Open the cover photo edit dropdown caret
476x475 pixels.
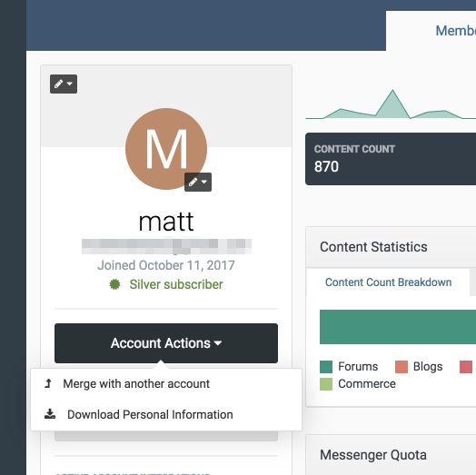(70, 84)
